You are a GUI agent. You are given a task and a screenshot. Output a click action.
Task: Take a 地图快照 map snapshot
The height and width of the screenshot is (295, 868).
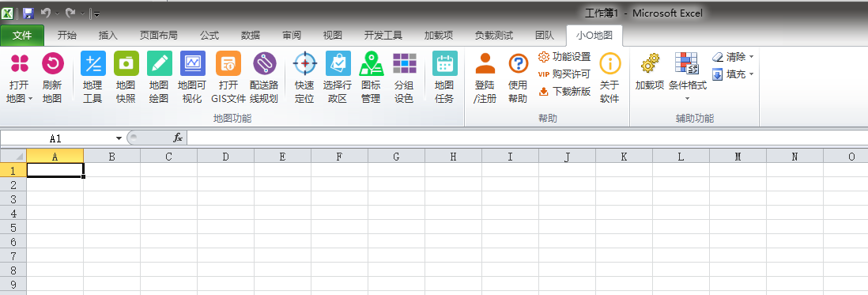126,78
